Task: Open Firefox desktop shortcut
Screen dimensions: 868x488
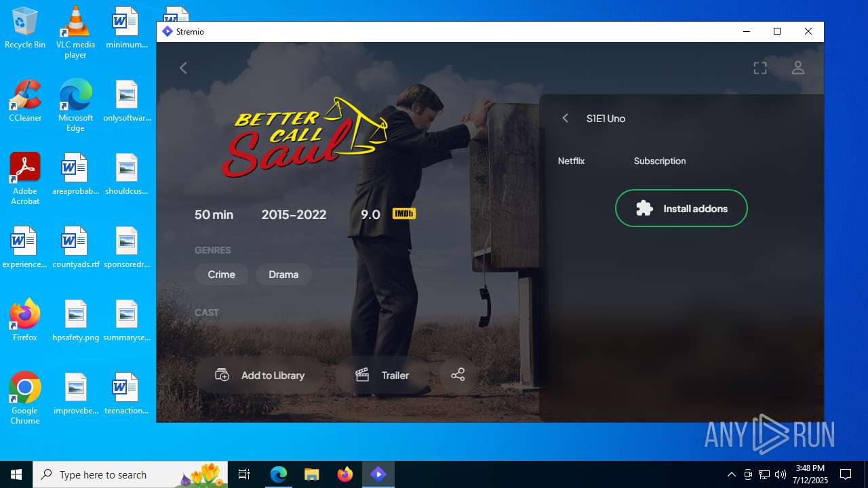Action: (25, 321)
